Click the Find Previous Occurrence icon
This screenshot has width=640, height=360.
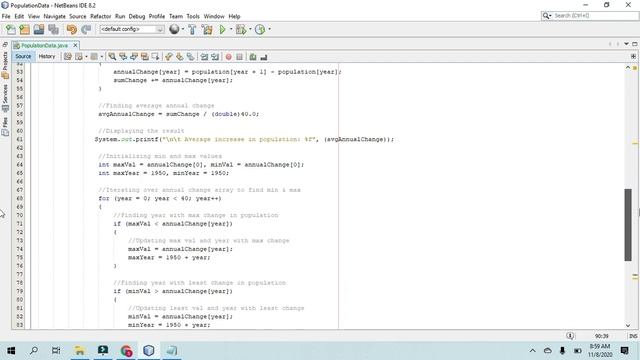pyautogui.click(x=123, y=57)
